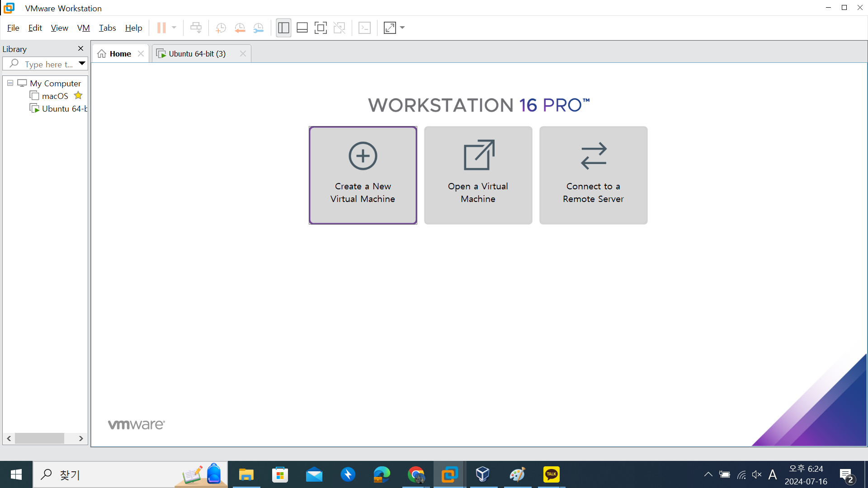Collapse the My Computer tree node
Viewport: 868px width, 488px height.
pyautogui.click(x=10, y=83)
